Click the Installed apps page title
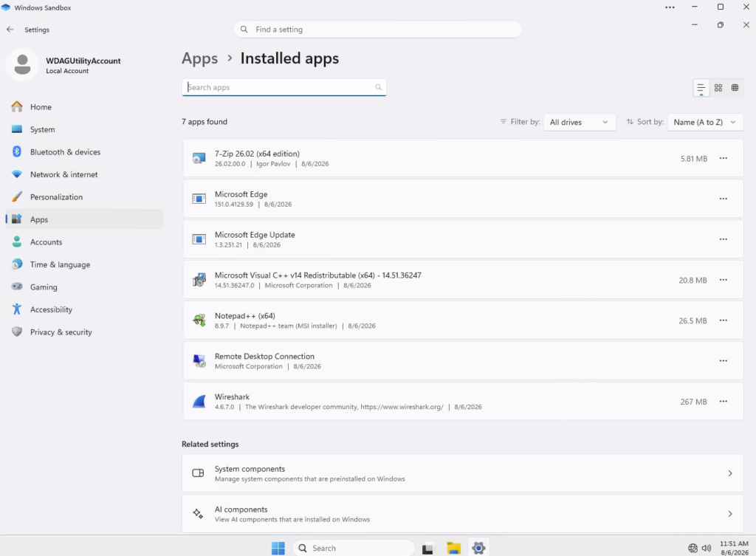The width and height of the screenshot is (756, 556). 289,58
